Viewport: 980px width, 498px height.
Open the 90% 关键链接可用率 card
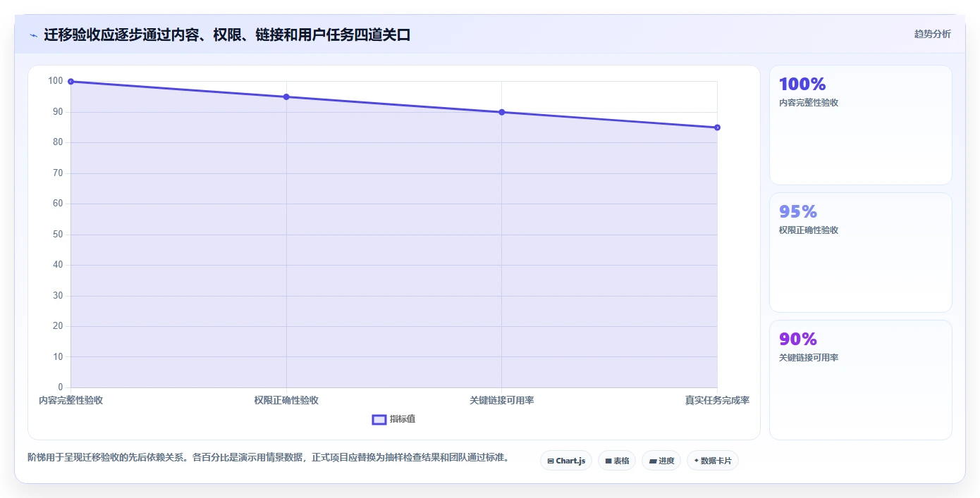860,380
